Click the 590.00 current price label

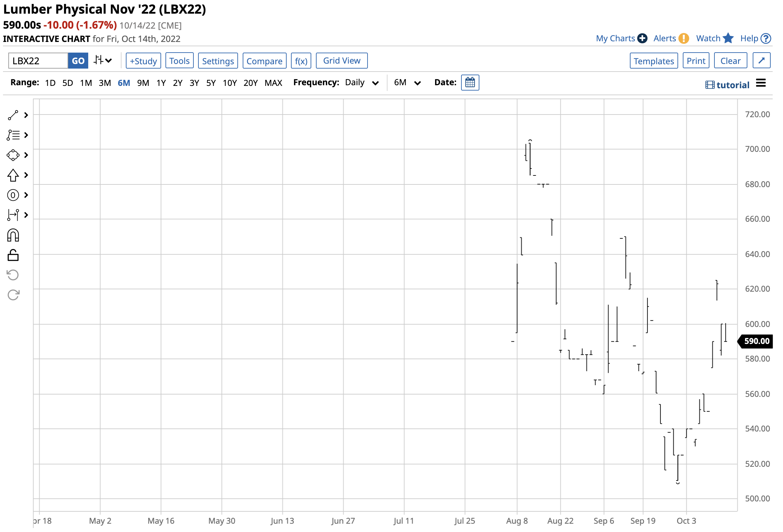point(755,341)
